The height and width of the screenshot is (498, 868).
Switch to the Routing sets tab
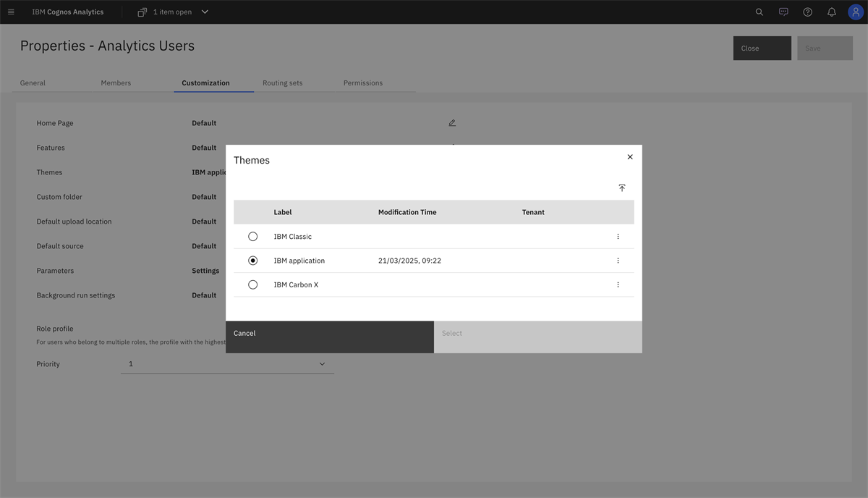coord(282,83)
